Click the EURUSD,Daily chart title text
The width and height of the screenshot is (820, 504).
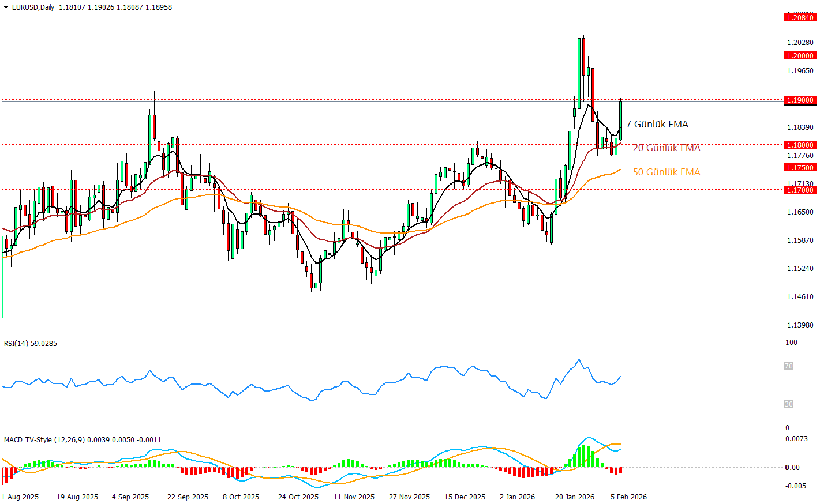(33, 7)
